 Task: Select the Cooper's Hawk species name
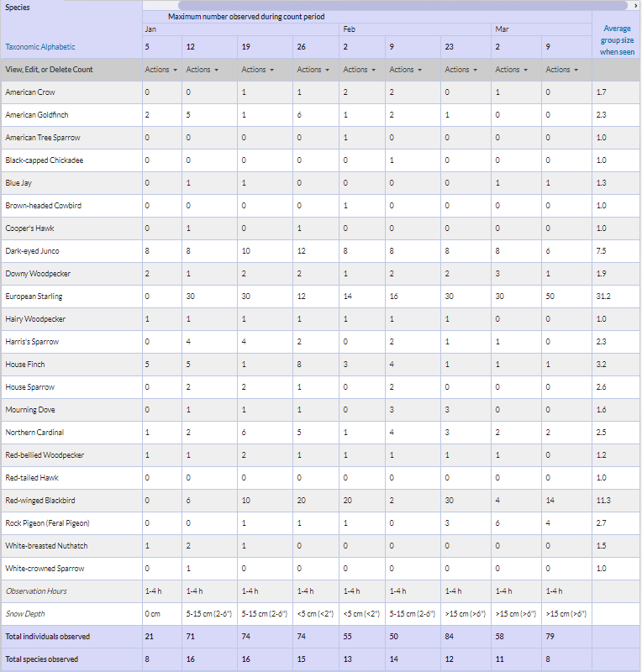(x=29, y=228)
